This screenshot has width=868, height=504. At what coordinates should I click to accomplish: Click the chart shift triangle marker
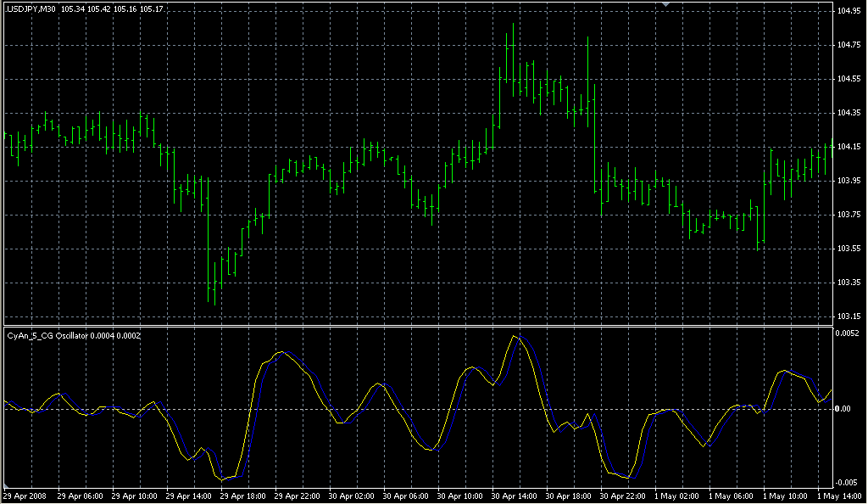coord(665,4)
